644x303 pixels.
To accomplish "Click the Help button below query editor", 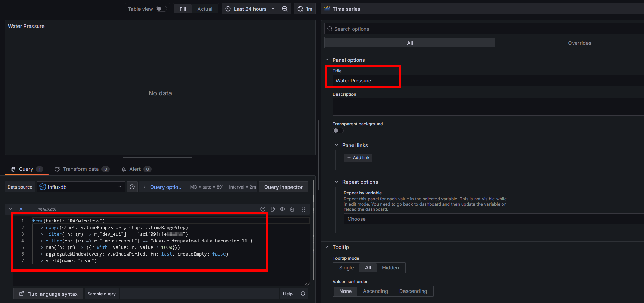I will [288, 294].
